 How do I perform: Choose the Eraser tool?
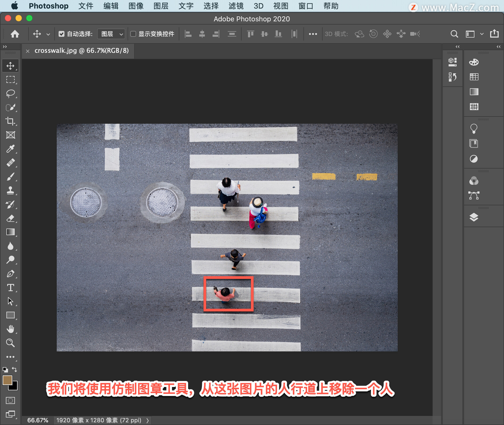(x=10, y=218)
